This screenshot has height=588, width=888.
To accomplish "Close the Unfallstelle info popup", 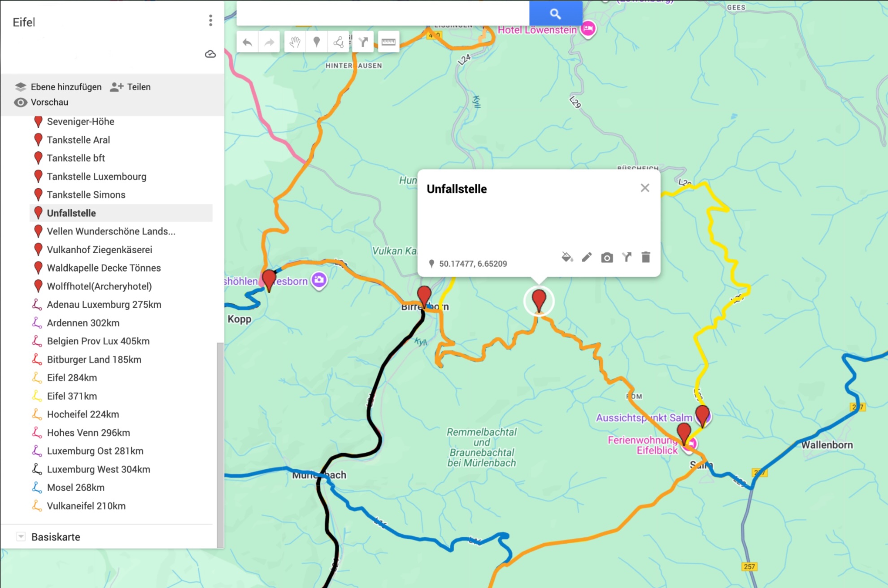I will [x=645, y=188].
